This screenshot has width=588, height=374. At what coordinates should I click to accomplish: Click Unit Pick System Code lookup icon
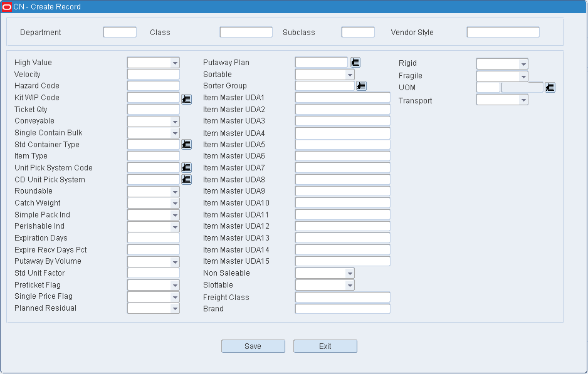point(186,167)
